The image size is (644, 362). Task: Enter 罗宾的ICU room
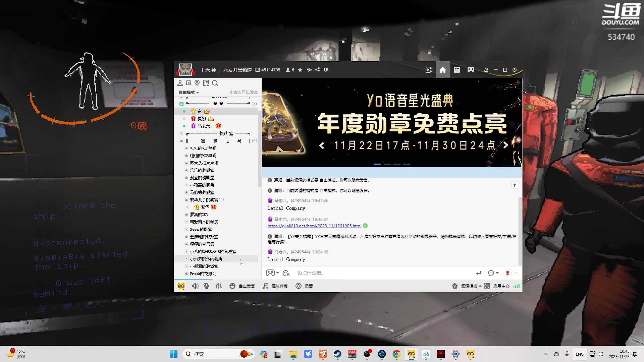tap(199, 215)
